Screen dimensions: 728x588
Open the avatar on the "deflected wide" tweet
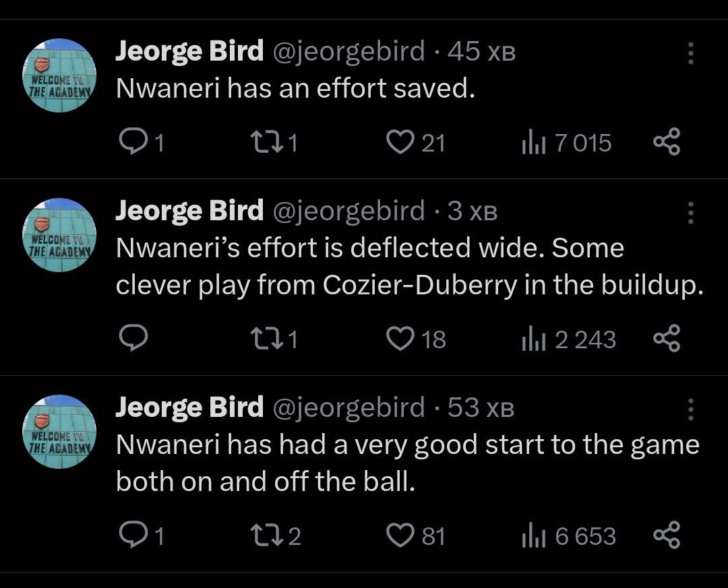[x=61, y=234]
